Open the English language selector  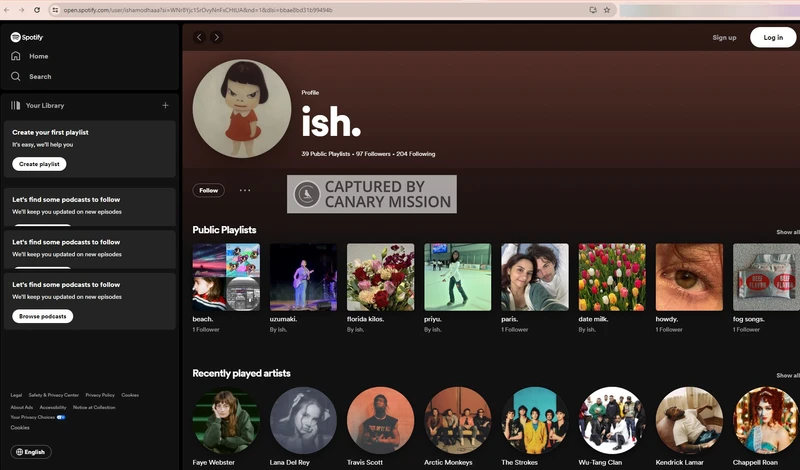coord(31,452)
